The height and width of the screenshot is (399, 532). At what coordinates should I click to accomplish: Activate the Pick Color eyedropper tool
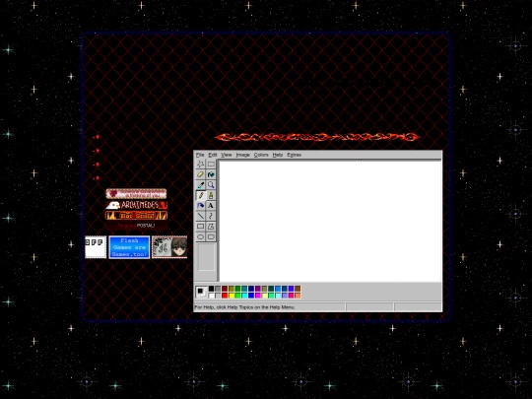point(201,185)
